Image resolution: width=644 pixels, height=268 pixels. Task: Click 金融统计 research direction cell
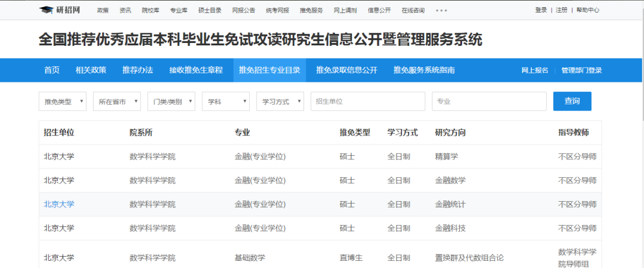(450, 204)
